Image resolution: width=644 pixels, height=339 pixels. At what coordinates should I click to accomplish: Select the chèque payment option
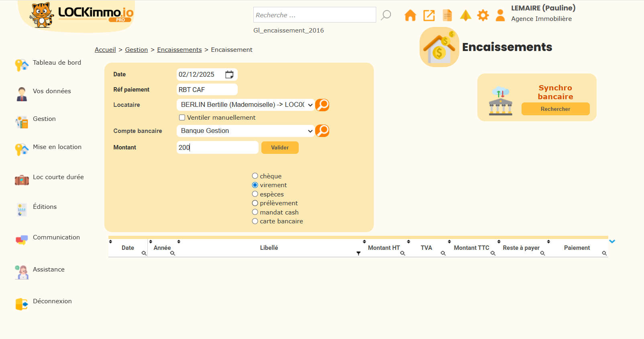255,176
